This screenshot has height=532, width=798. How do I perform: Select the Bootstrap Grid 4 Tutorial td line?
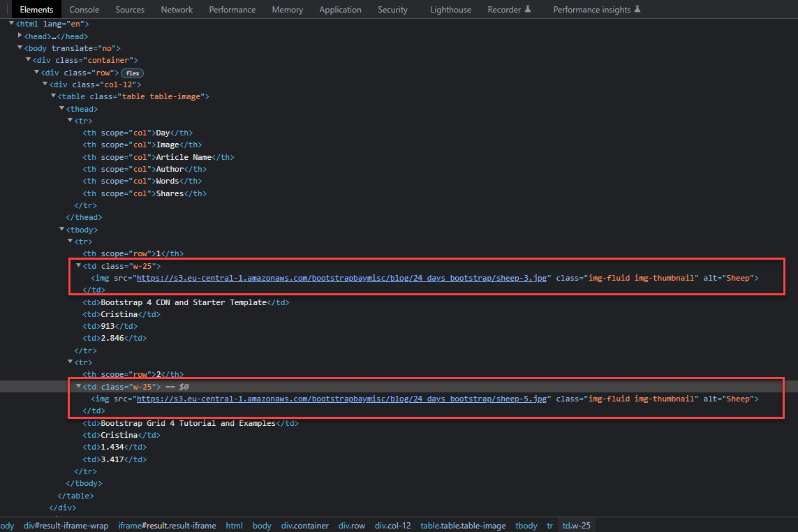(x=191, y=423)
